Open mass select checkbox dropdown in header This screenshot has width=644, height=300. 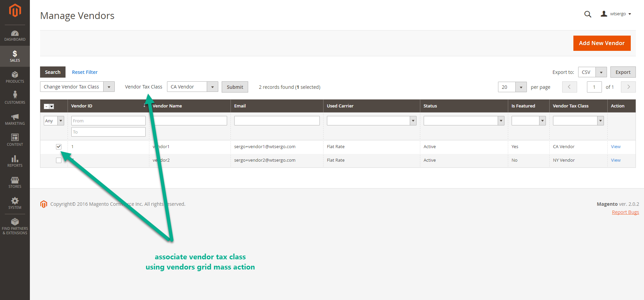(x=49, y=106)
